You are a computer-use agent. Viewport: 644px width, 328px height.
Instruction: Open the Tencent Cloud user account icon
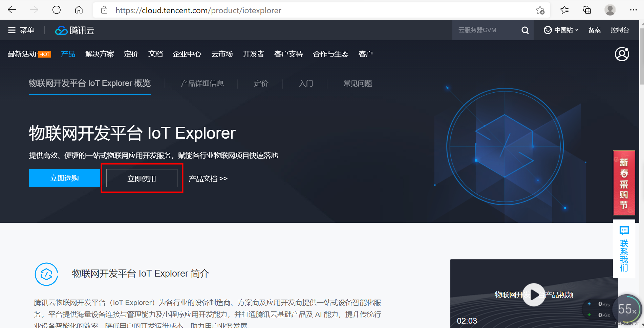pos(622,54)
